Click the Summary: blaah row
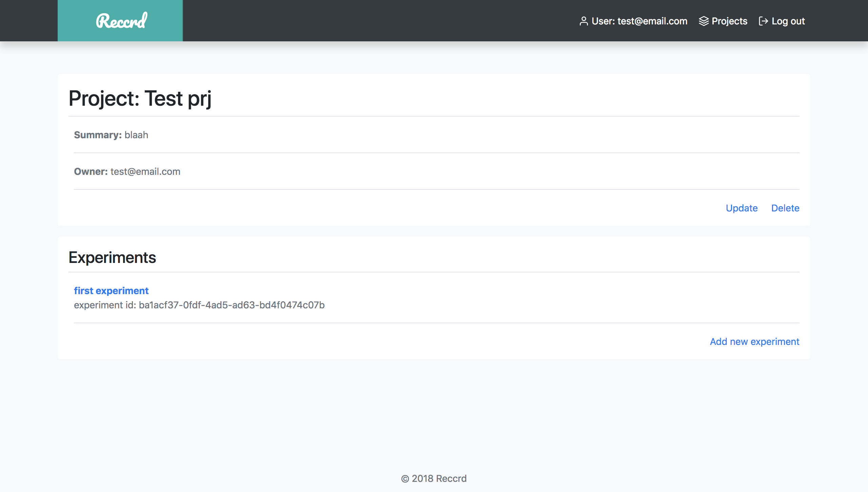 111,135
